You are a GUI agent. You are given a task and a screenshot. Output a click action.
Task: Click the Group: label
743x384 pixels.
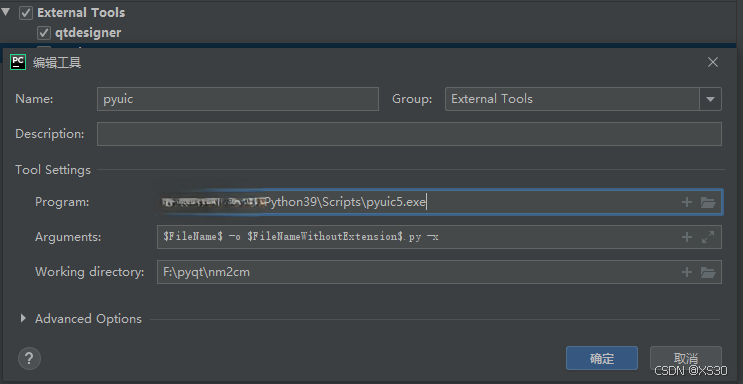tap(412, 99)
